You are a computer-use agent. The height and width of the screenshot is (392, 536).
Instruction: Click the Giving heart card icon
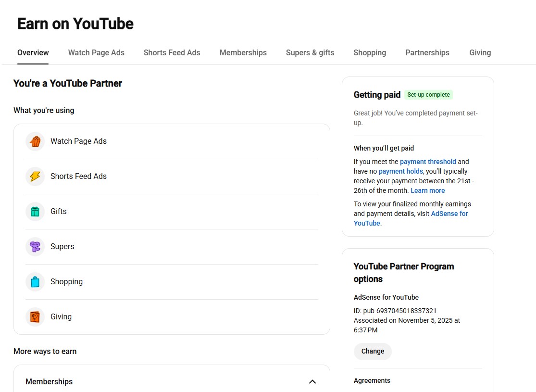pyautogui.click(x=35, y=317)
